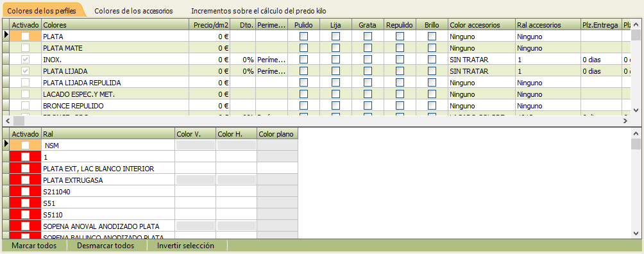Toggle Pulido checkbox for PLATA row
Viewport: 644px width, 254px height.
coord(303,37)
